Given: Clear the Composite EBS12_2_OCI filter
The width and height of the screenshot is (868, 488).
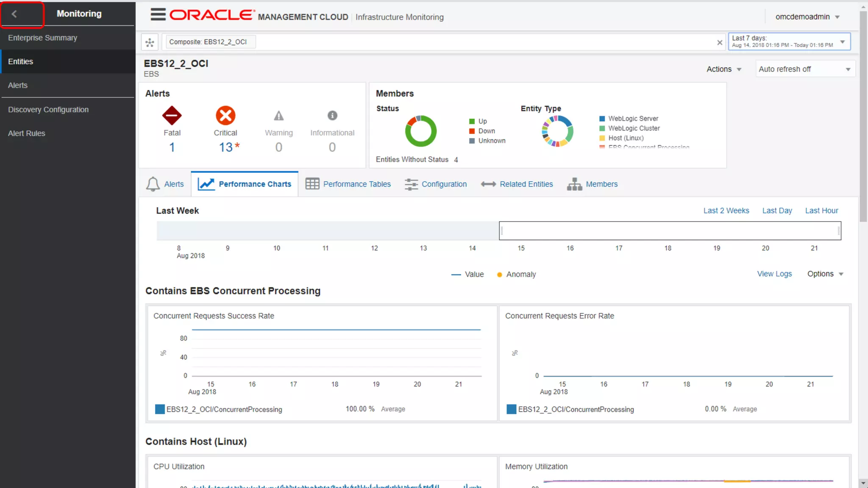Looking at the screenshot, I should coord(719,42).
